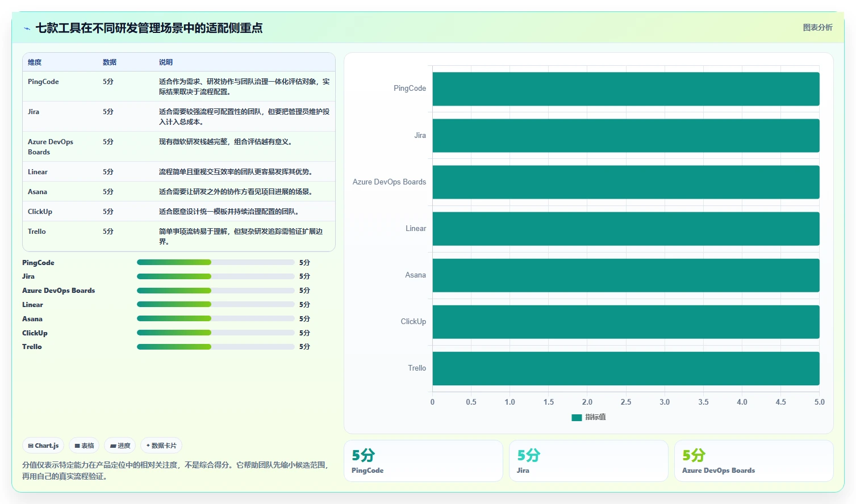Click the PingCode y-axis chart label
This screenshot has width=856, height=504.
point(410,89)
